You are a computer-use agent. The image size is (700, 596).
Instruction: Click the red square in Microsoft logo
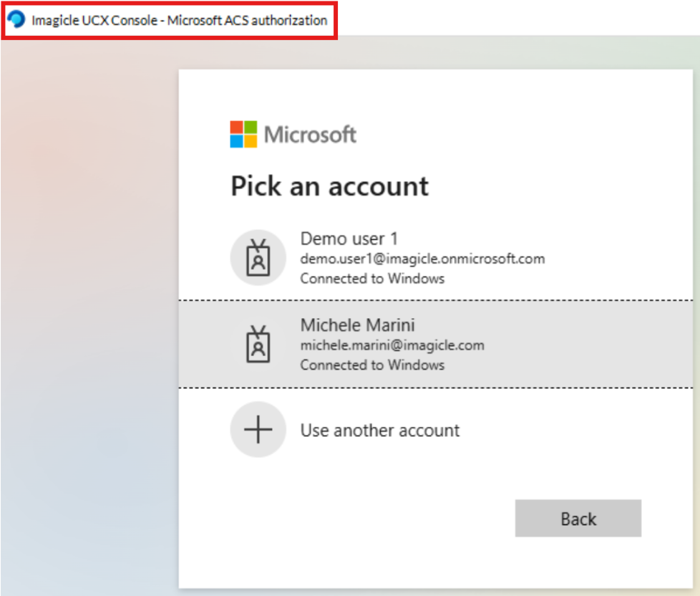point(237,128)
